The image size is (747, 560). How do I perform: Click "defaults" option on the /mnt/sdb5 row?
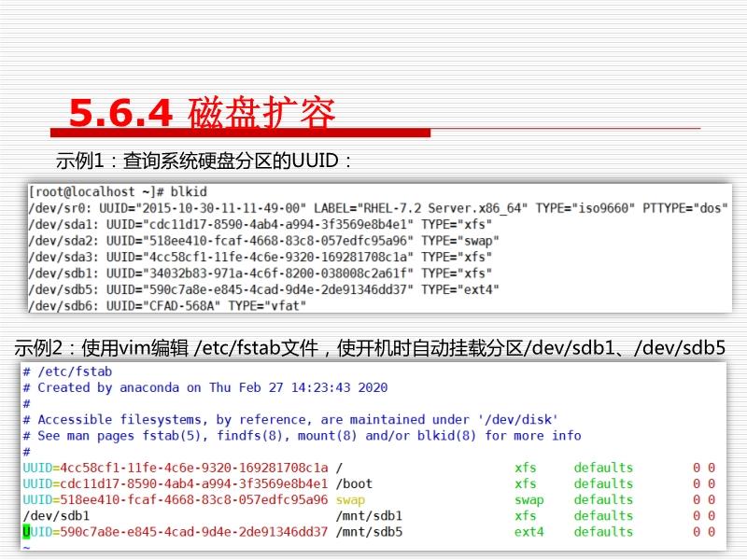603,532
